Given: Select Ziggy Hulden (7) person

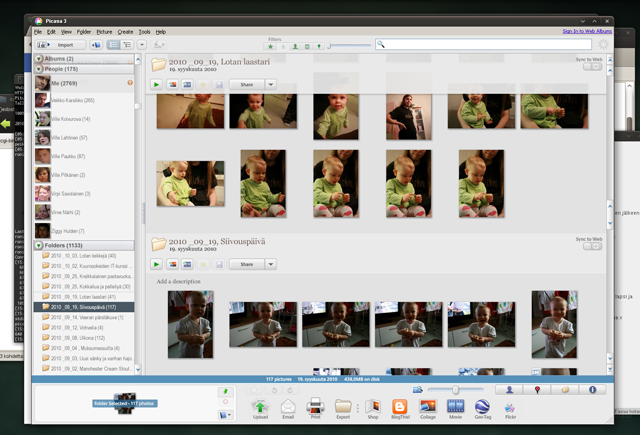Looking at the screenshot, I should [x=84, y=231].
